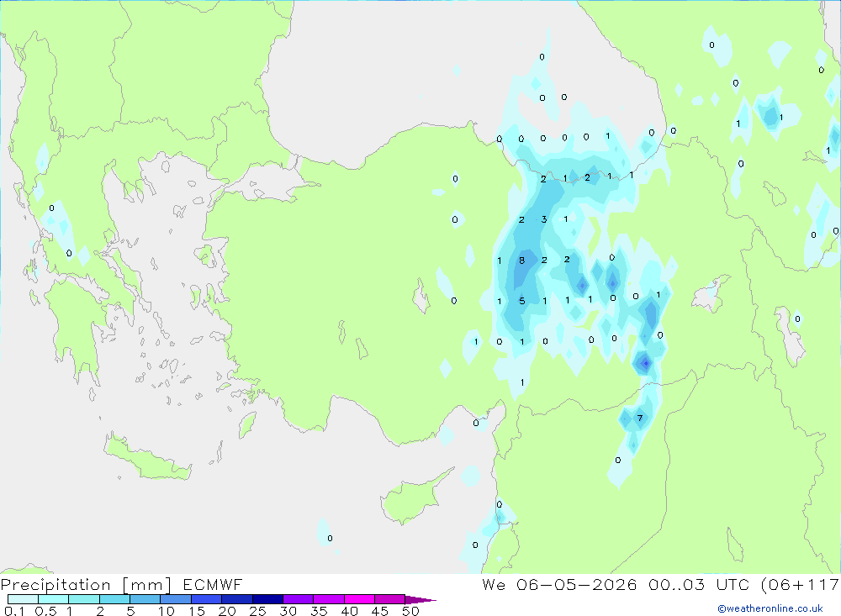Click the 30–35 mm purple legend box

[299, 599]
